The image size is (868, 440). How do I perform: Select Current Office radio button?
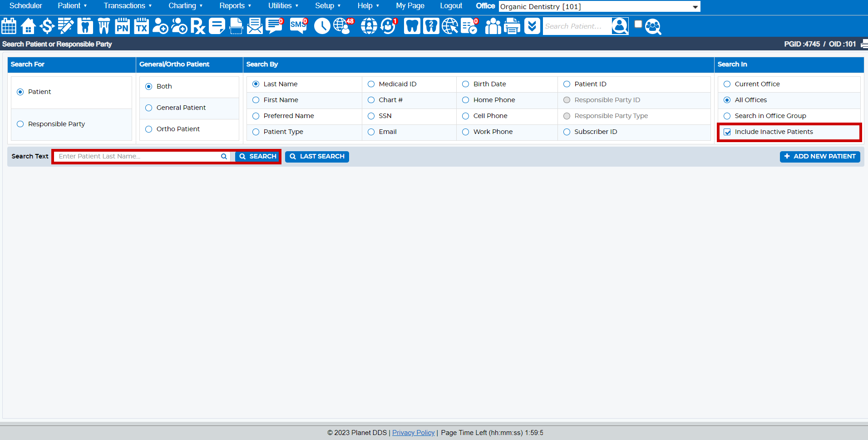click(x=727, y=84)
